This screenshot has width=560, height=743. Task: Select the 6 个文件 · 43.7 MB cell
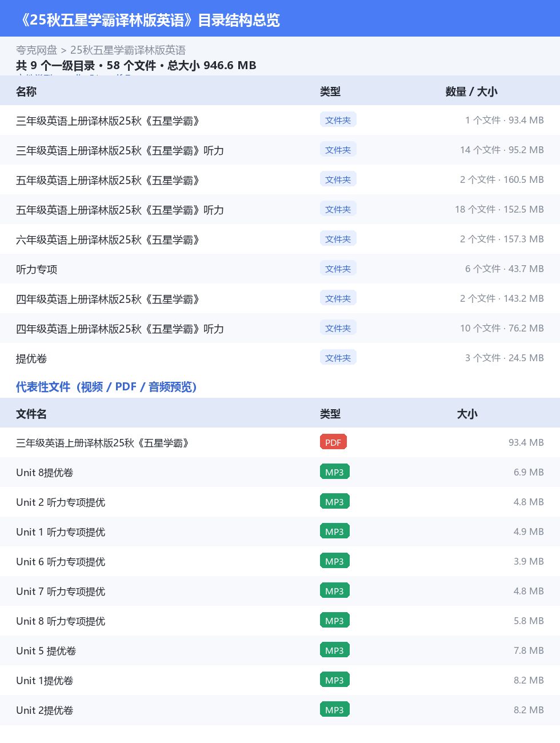[x=504, y=269]
